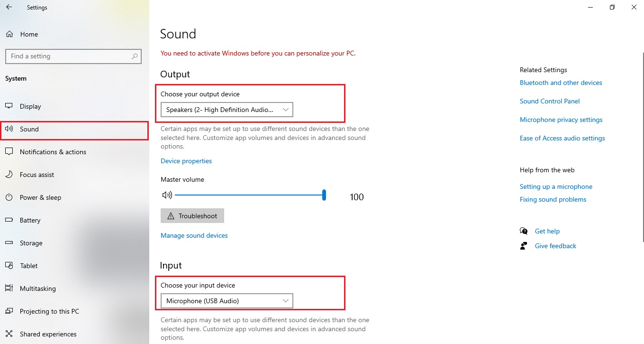Image resolution: width=644 pixels, height=344 pixels.
Task: Click the search magnifier icon
Action: pyautogui.click(x=135, y=56)
